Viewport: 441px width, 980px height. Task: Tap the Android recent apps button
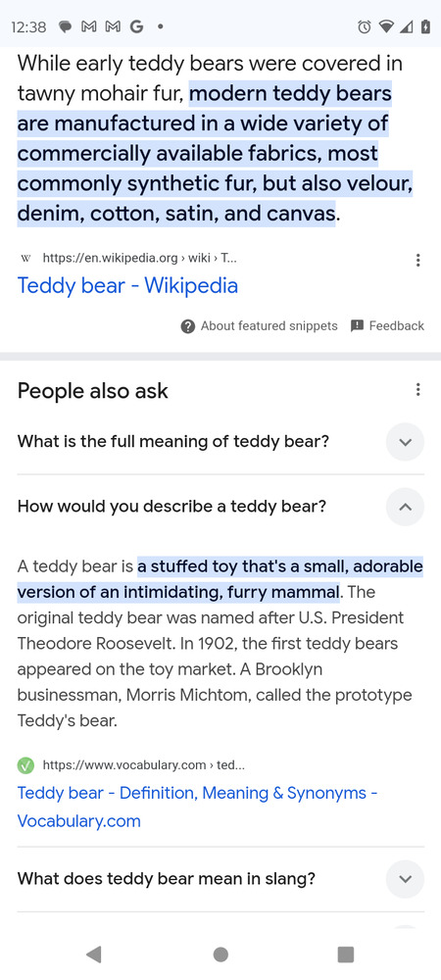(345, 955)
